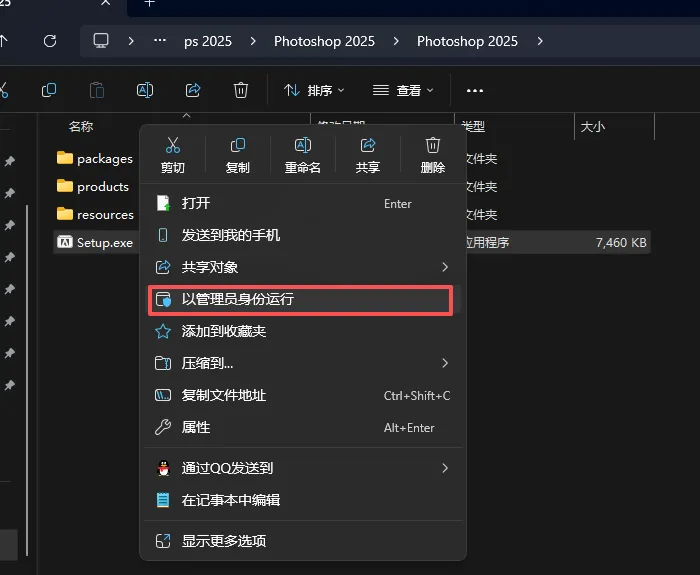Click the last Photoshop 2025 breadcrumb

point(467,42)
